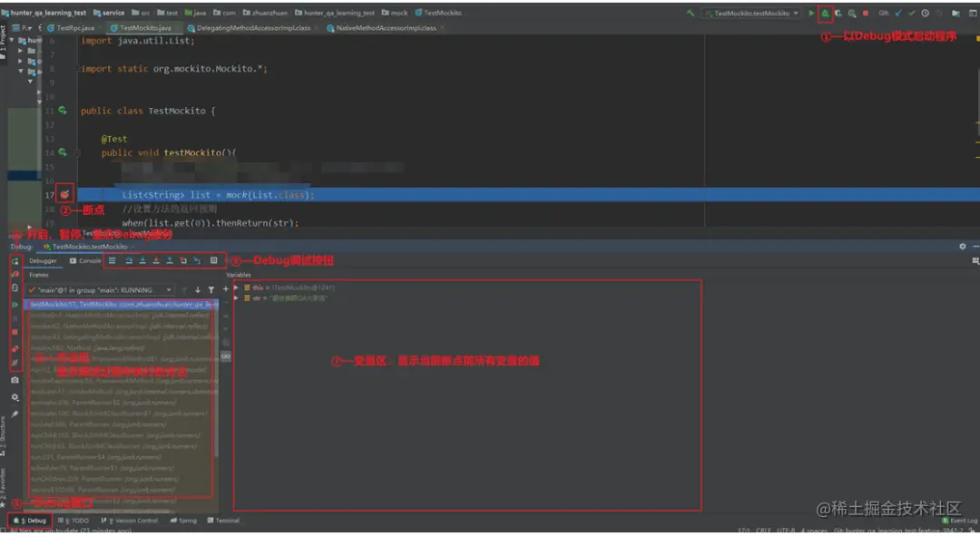980x536 pixels.
Task: Stop debugging with red square in debug sidebar
Action: [15, 332]
